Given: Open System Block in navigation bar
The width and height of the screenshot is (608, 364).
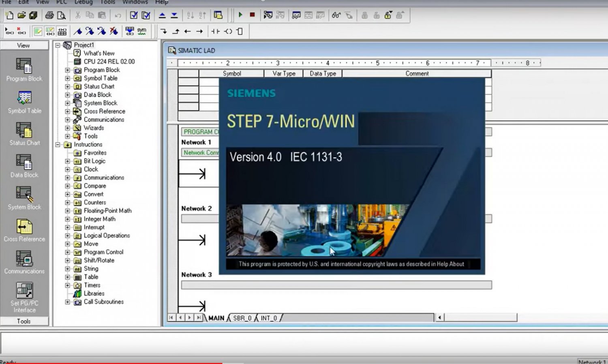Looking at the screenshot, I should pyautogui.click(x=24, y=198).
